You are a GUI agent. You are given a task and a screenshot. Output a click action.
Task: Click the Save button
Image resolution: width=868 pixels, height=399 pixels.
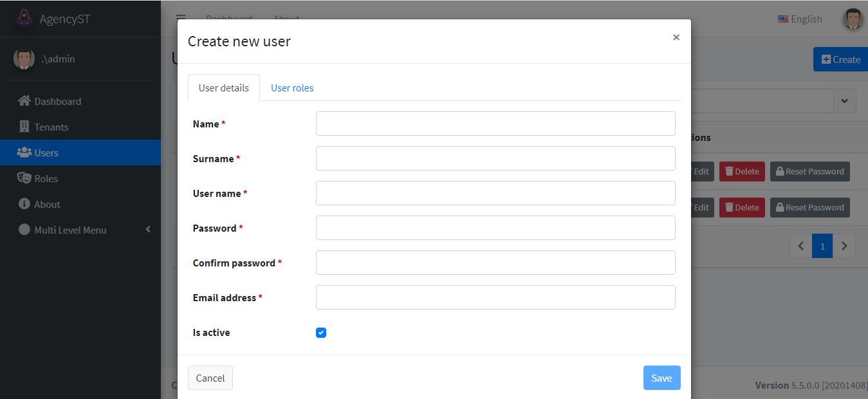661,378
